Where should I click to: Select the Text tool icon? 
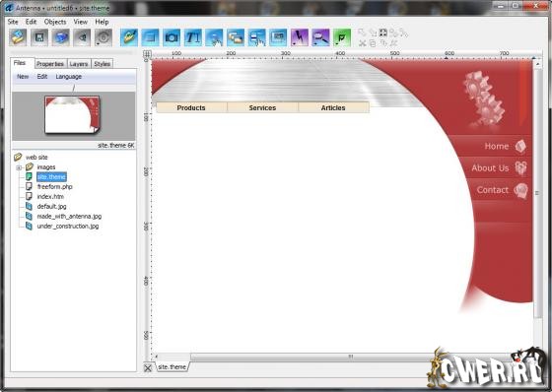[193, 37]
